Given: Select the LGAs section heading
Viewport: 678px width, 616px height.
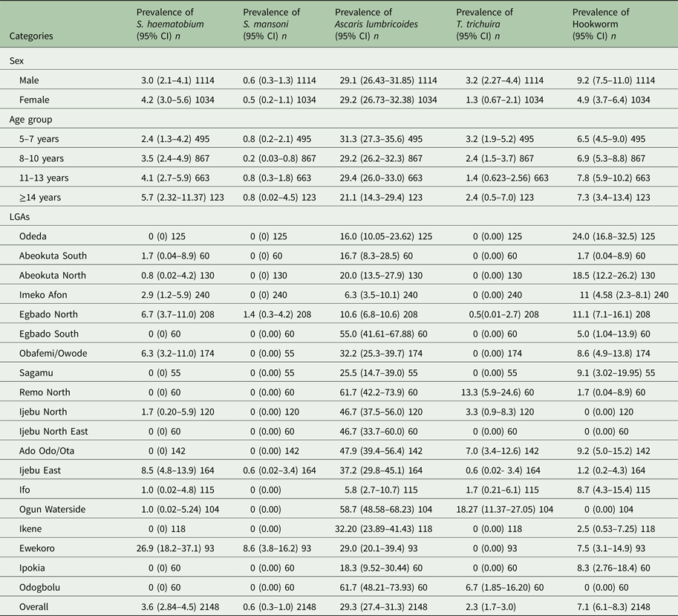Looking at the screenshot, I should tap(21, 216).
